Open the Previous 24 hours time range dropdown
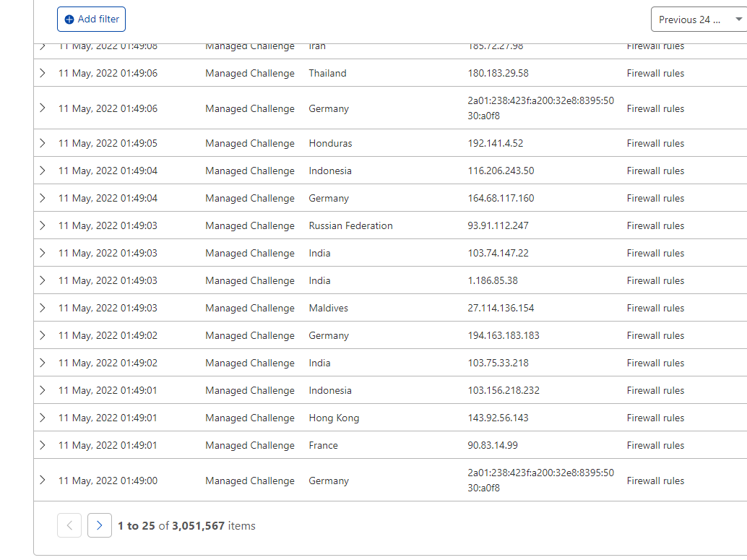747x560 pixels. click(x=699, y=20)
